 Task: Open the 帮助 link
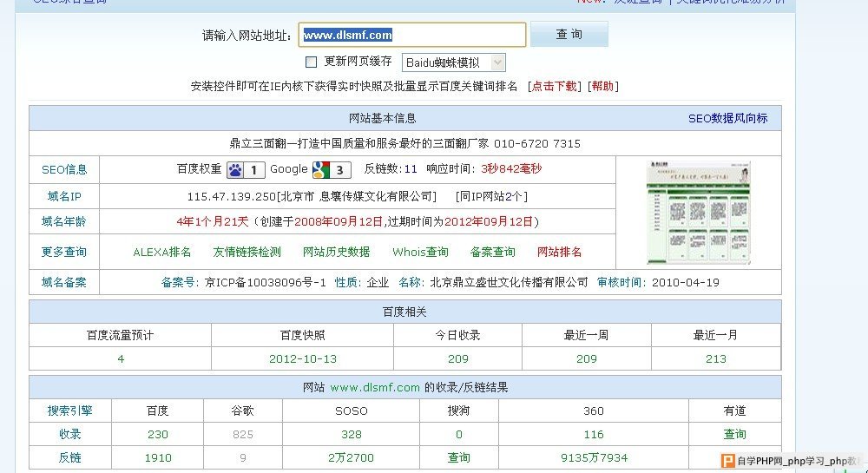click(603, 86)
